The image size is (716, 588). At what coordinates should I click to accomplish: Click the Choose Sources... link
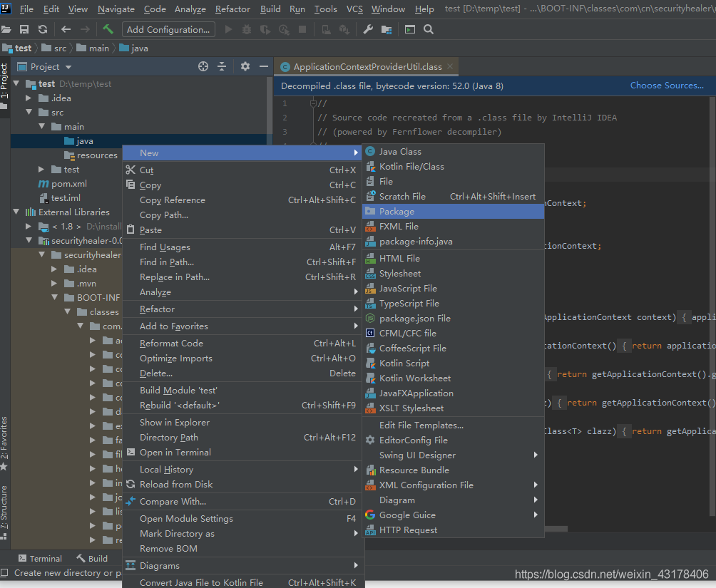pos(667,86)
